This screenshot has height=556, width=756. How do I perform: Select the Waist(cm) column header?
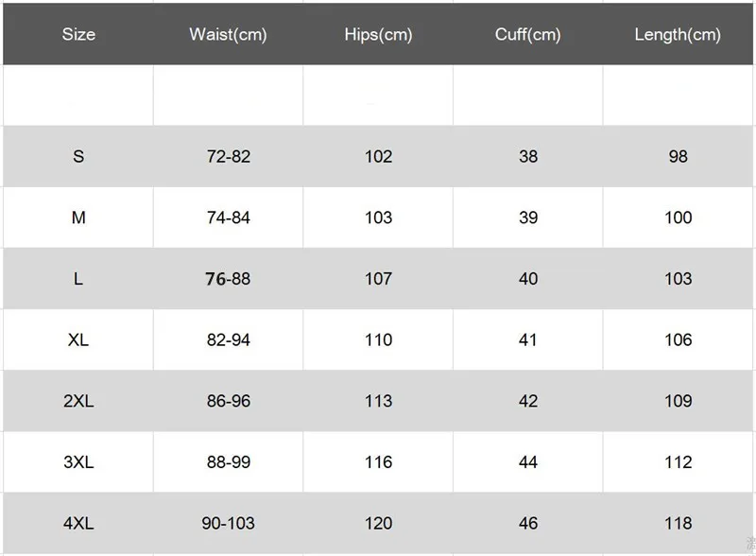228,34
